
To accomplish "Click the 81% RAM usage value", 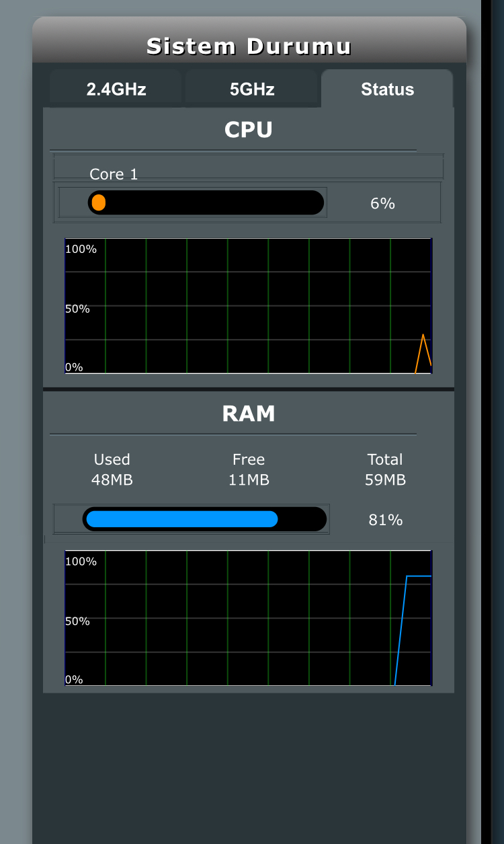I will click(x=385, y=520).
